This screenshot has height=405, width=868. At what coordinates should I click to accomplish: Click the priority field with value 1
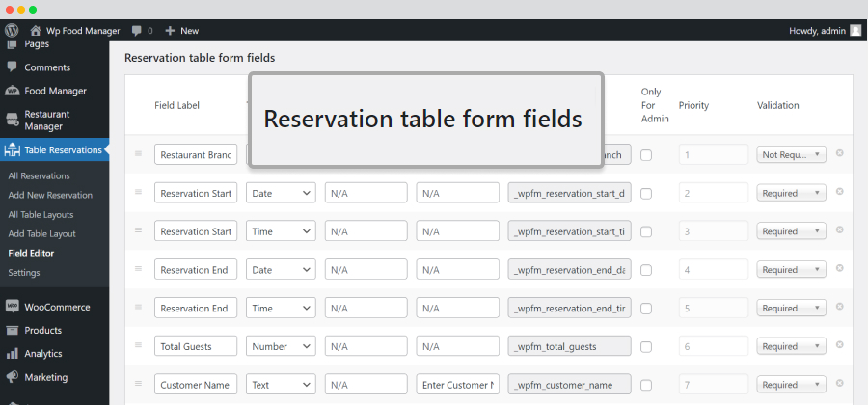714,155
